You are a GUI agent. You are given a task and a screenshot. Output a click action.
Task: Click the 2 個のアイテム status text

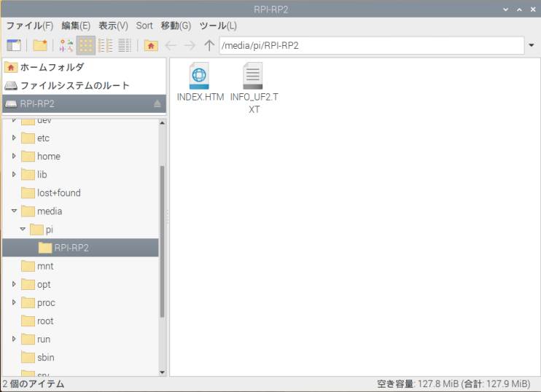pos(34,384)
